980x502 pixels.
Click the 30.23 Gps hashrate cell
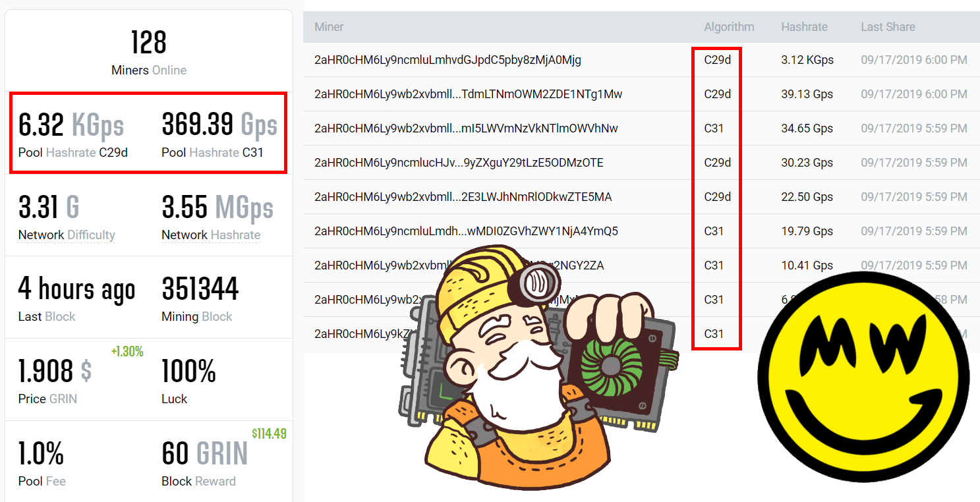click(x=807, y=163)
